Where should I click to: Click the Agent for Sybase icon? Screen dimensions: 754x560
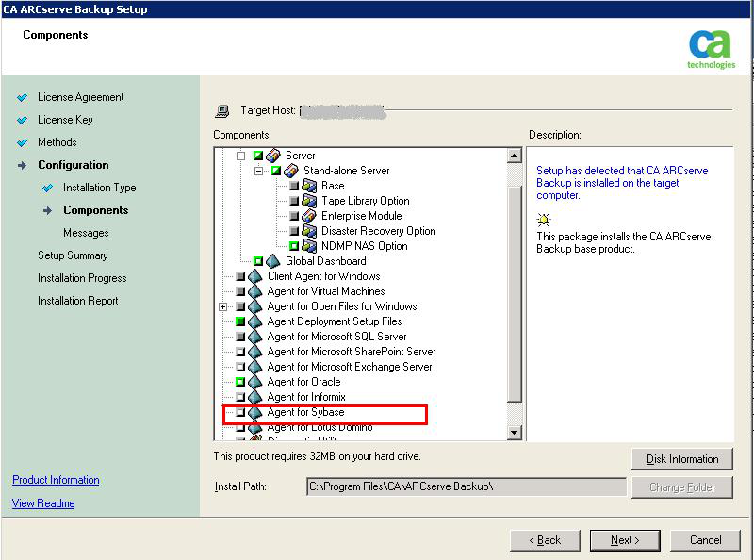(x=254, y=412)
